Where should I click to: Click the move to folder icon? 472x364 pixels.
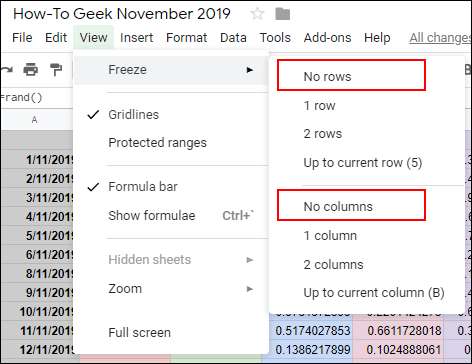pyautogui.click(x=283, y=14)
